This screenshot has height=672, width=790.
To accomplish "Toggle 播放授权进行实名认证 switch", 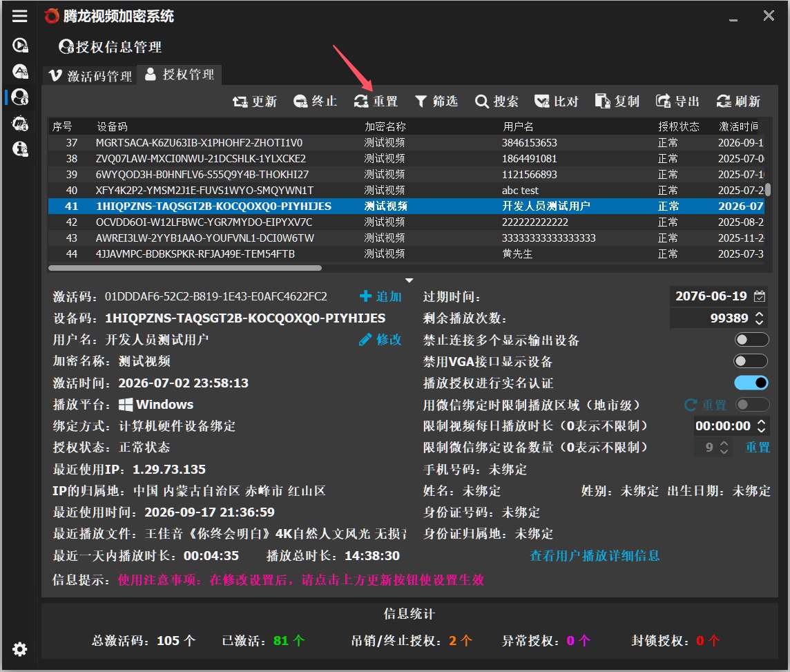I will [751, 383].
